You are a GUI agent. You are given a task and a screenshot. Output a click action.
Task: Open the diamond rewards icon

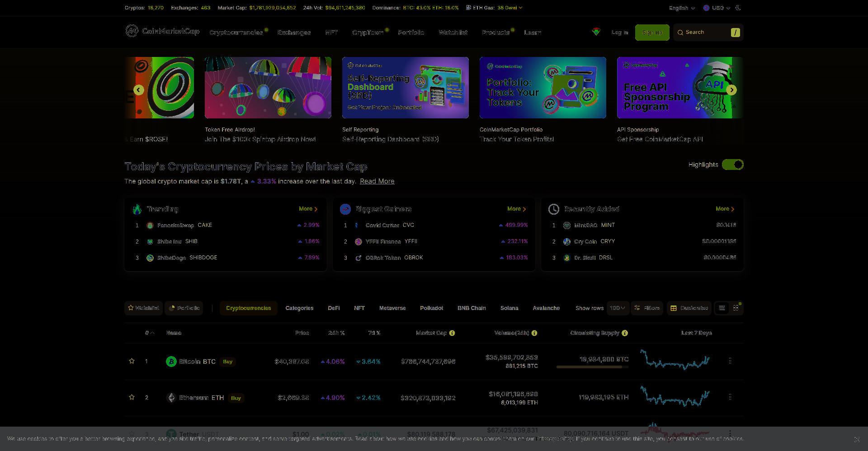596,32
